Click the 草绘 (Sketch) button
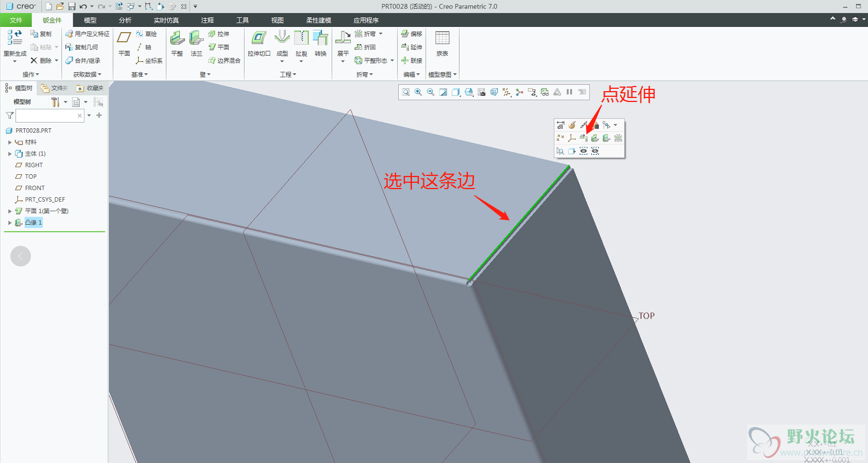 coord(146,34)
